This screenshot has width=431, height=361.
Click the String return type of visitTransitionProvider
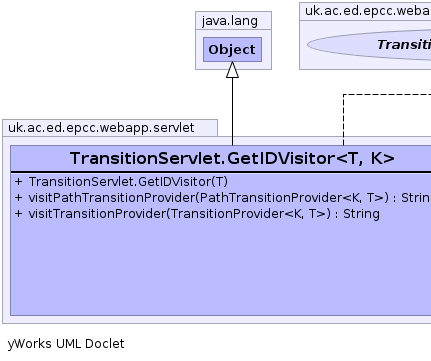point(361,214)
